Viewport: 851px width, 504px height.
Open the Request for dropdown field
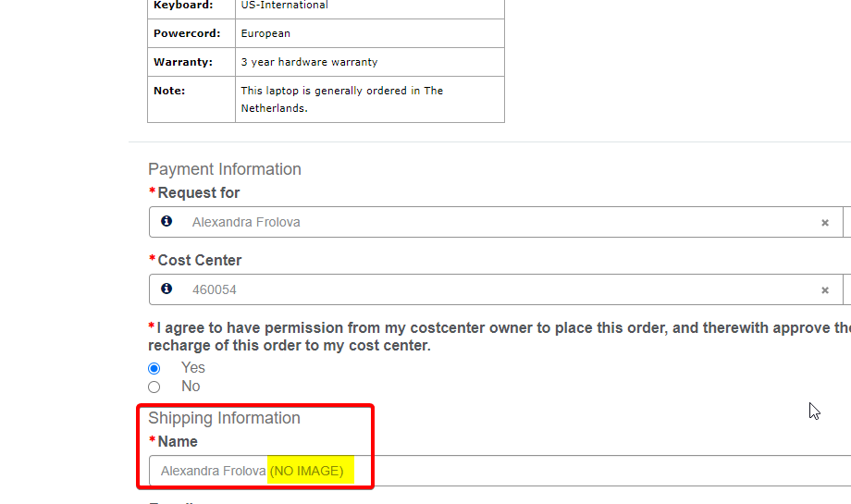click(x=499, y=222)
